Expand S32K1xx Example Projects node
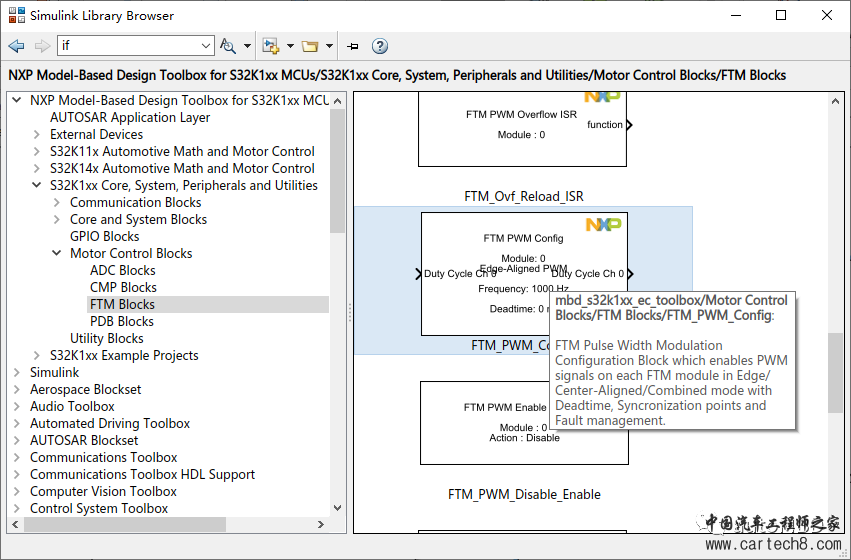The height and width of the screenshot is (560, 851). pyautogui.click(x=37, y=355)
